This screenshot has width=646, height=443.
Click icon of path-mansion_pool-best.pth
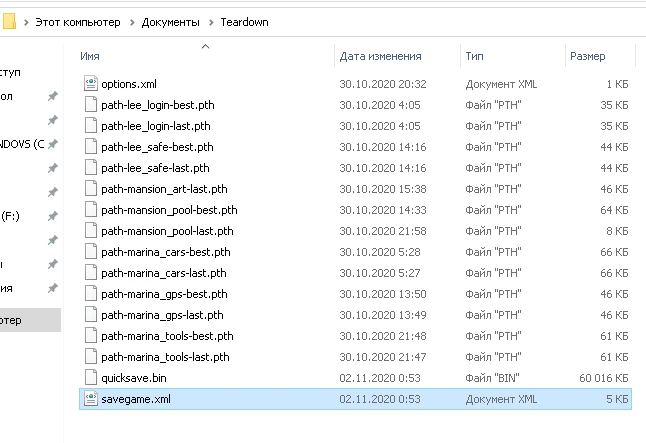tap(91, 210)
